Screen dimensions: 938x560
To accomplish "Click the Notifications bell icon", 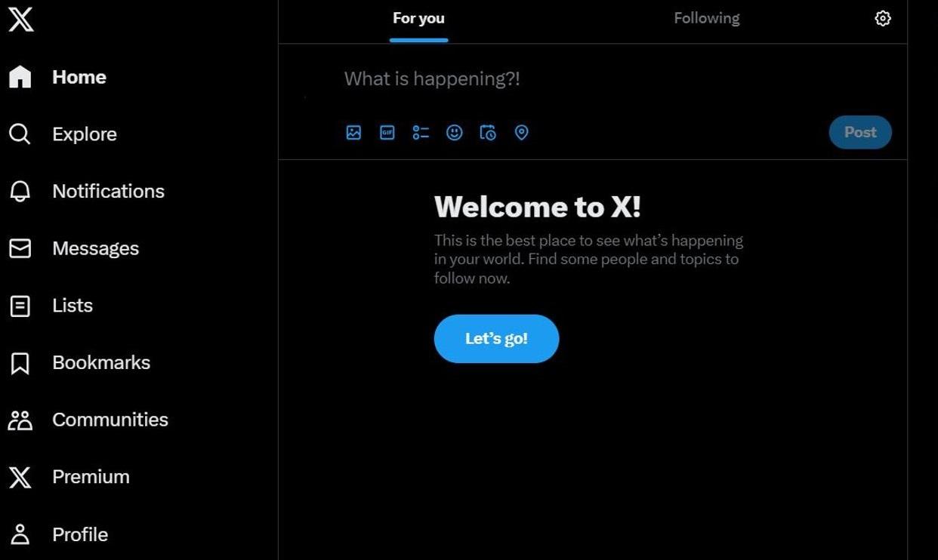I will point(20,191).
